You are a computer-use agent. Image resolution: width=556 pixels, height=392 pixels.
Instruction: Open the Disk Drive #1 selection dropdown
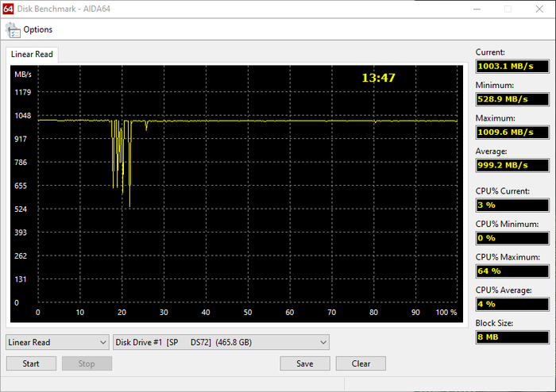221,342
